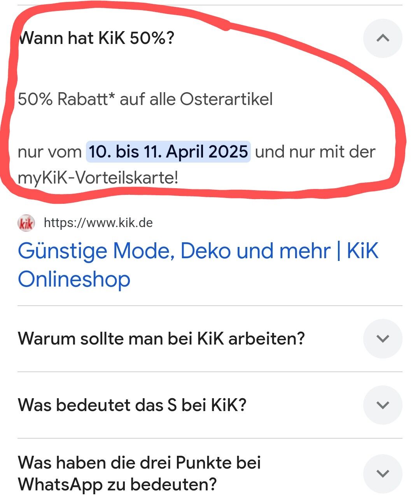Image resolution: width=420 pixels, height=504 pixels.
Task: Expand 'Was bedeutet das S bei KiK?' chevron
Action: tap(383, 405)
